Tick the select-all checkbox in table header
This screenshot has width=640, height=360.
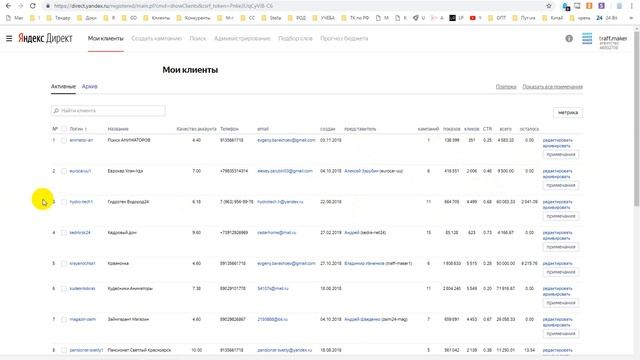tap(64, 129)
